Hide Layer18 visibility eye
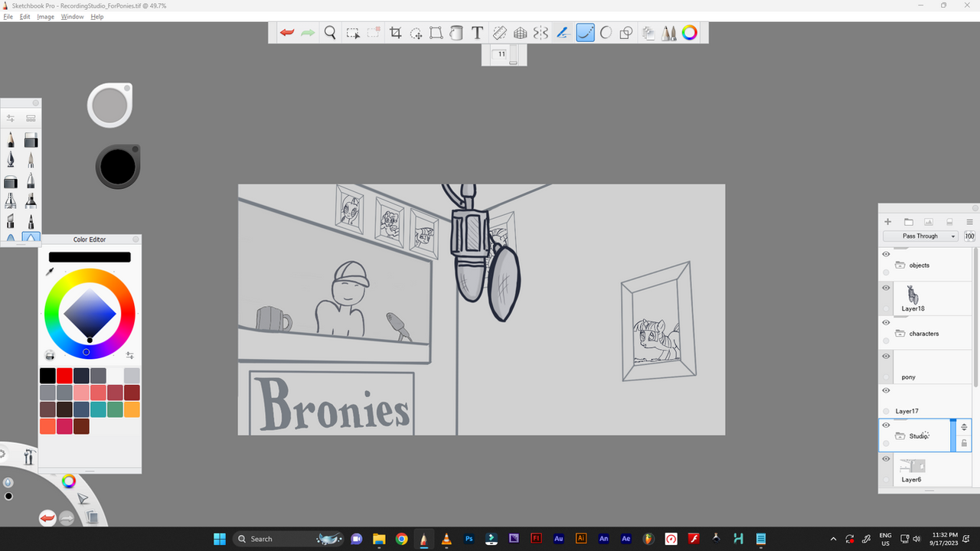Image resolution: width=980 pixels, height=551 pixels. click(x=886, y=288)
